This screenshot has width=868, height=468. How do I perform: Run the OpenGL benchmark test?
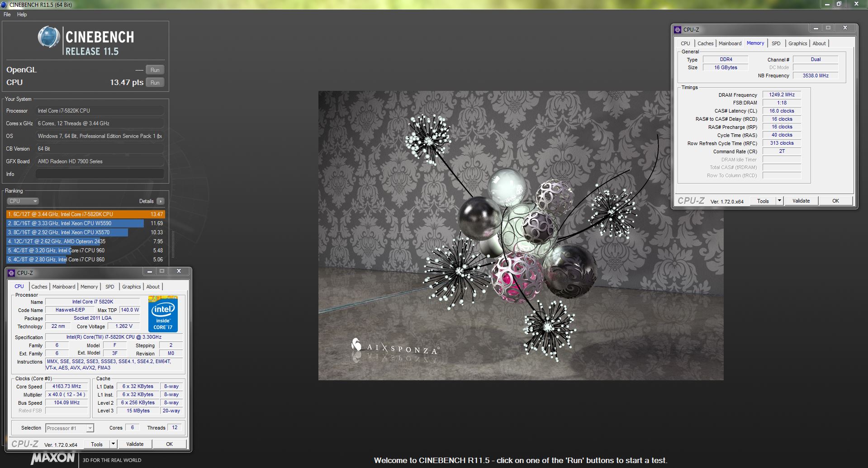pos(155,70)
